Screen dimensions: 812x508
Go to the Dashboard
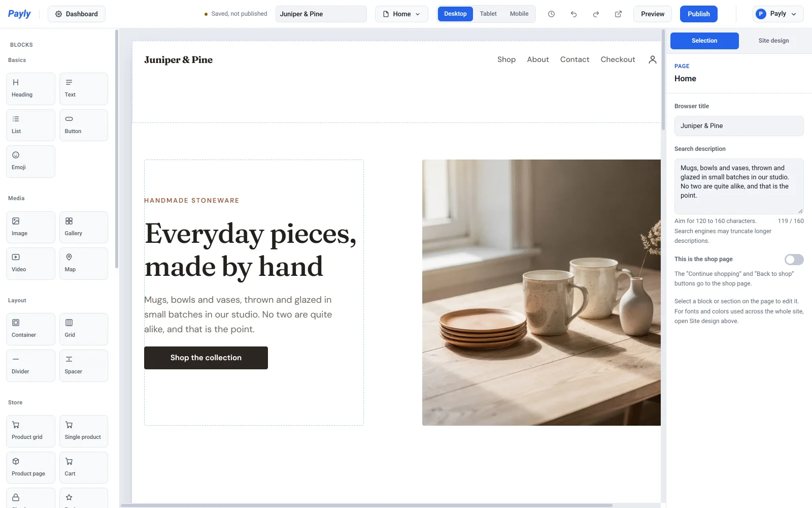[77, 14]
